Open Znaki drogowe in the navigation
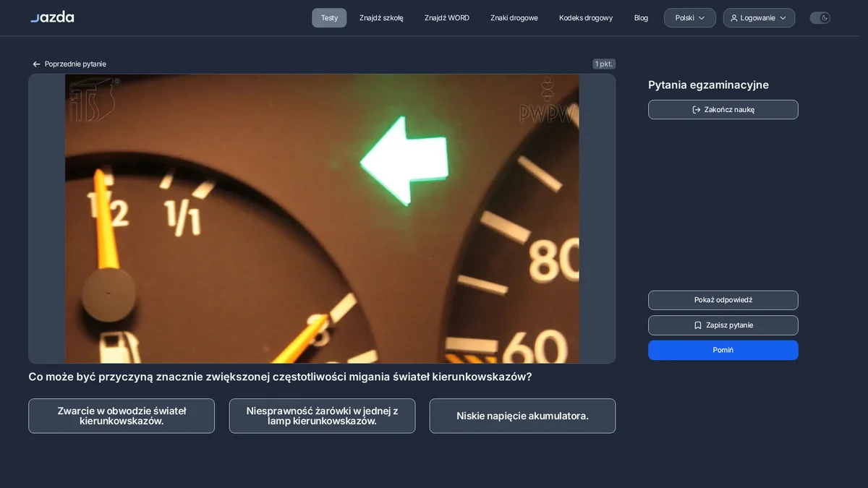 (514, 18)
